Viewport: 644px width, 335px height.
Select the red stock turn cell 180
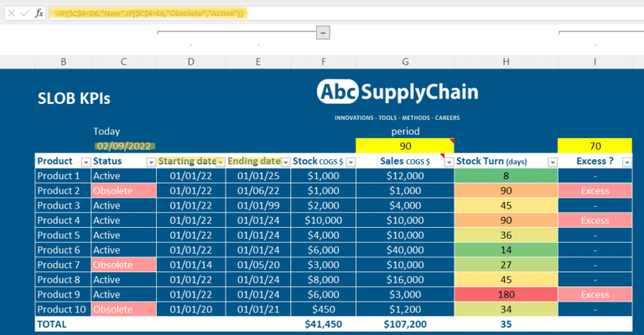pos(506,295)
